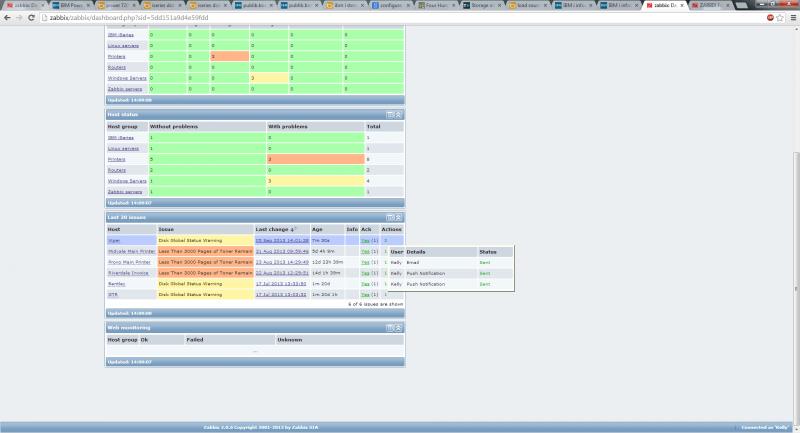Image resolution: width=800 pixels, height=433 pixels.
Task: Click Sent status in the Email popup row
Action: coord(485,263)
